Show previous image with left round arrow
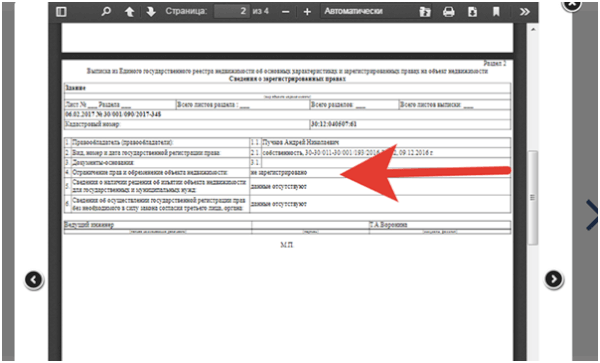Image resolution: width=600 pixels, height=363 pixels. [x=34, y=280]
